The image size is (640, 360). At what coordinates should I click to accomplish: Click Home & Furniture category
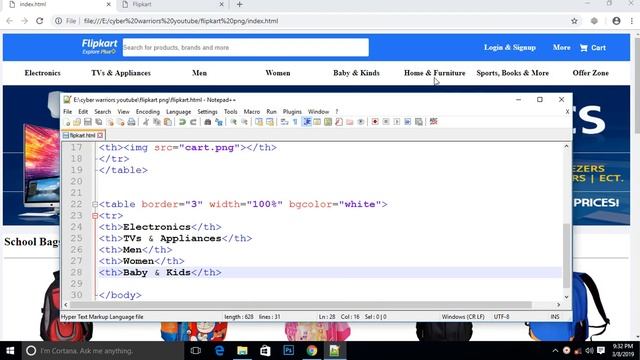435,73
